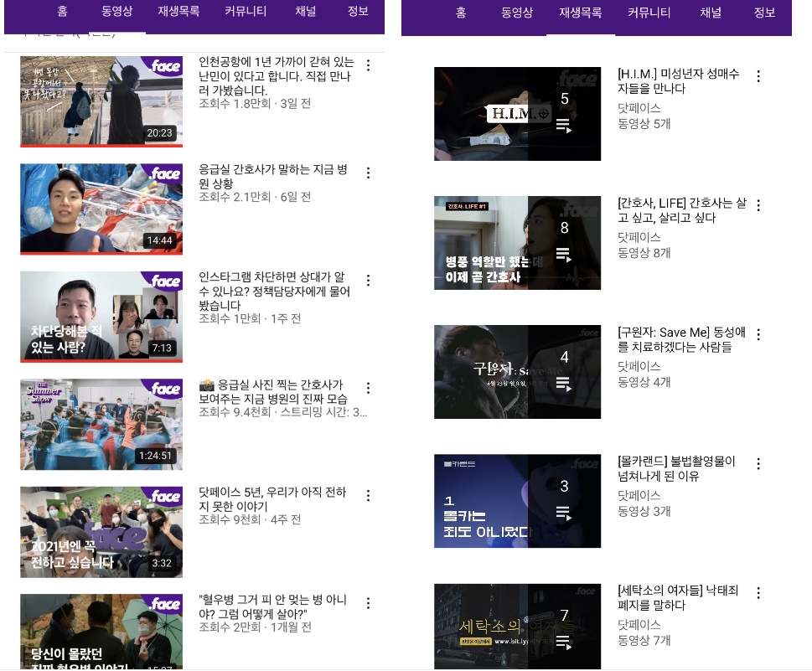
Task: Open overflow menu for 닷페이스 5년 video
Action: (368, 496)
